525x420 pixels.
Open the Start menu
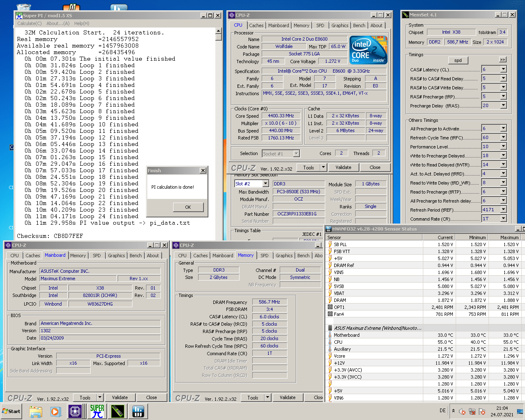[11, 411]
